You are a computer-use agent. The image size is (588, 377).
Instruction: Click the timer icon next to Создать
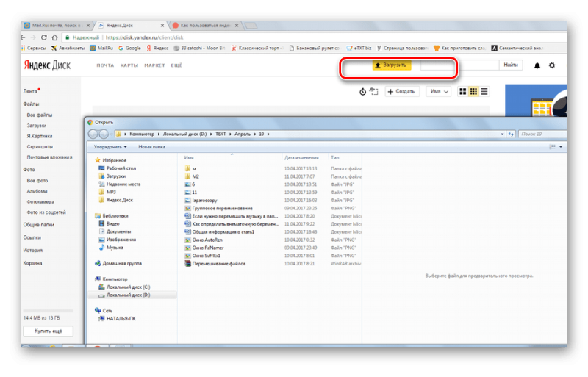click(362, 92)
